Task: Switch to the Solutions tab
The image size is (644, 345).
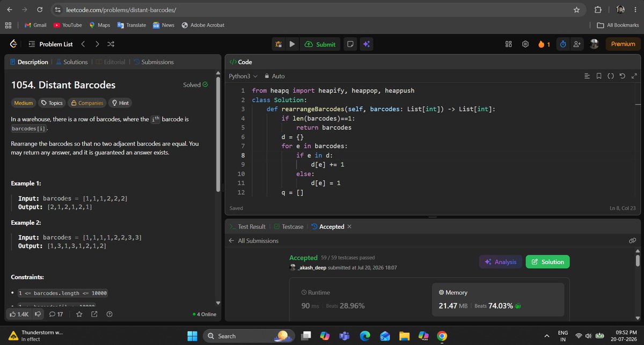Action: [x=72, y=62]
